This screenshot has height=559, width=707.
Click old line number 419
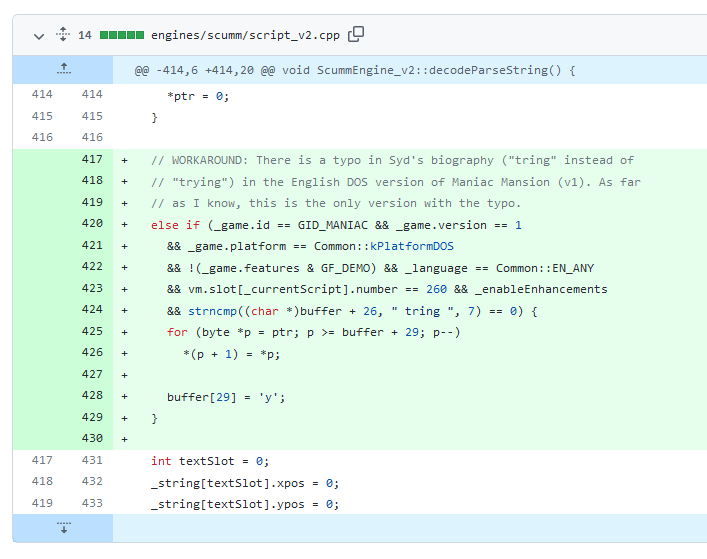pyautogui.click(x=42, y=504)
